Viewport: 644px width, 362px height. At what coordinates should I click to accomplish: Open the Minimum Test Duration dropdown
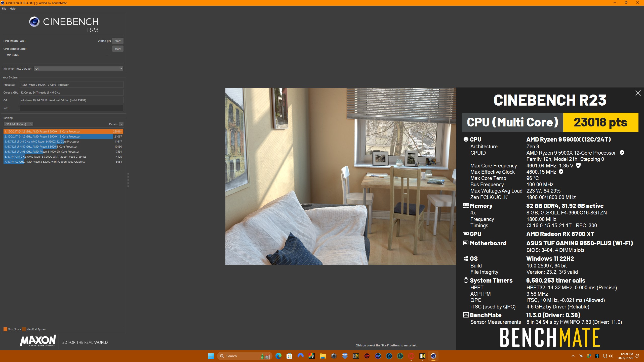pyautogui.click(x=78, y=69)
